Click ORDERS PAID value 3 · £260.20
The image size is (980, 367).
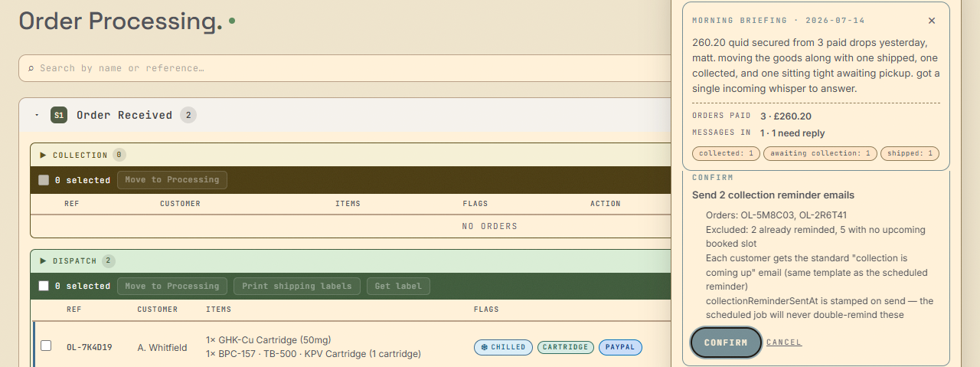[786, 116]
